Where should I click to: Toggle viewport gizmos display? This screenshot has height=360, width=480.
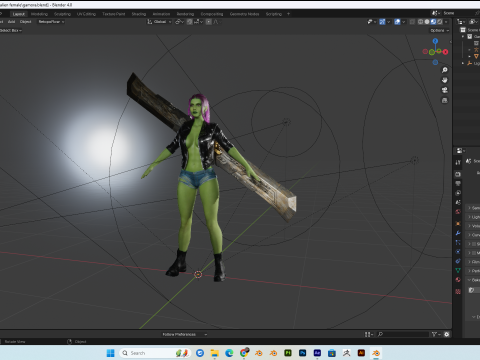coord(382,22)
